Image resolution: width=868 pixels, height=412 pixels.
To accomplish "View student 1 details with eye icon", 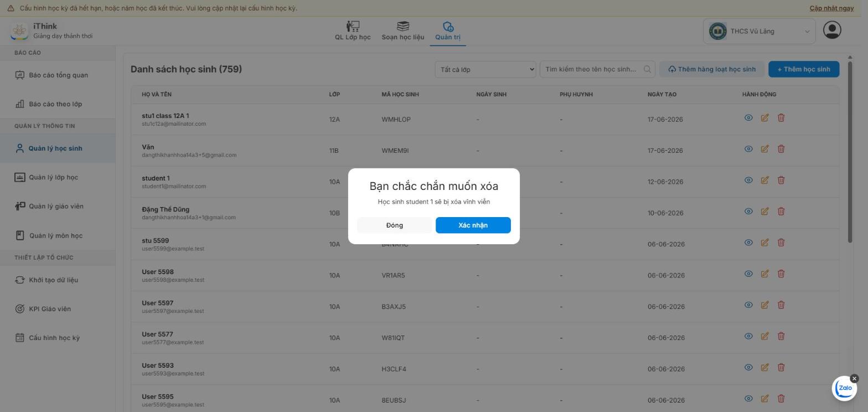I will point(748,180).
